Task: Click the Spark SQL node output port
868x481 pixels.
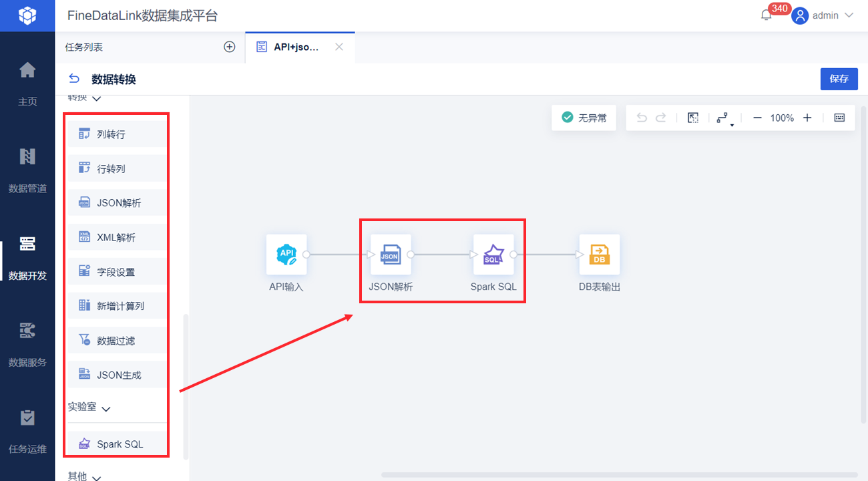Action: (513, 255)
